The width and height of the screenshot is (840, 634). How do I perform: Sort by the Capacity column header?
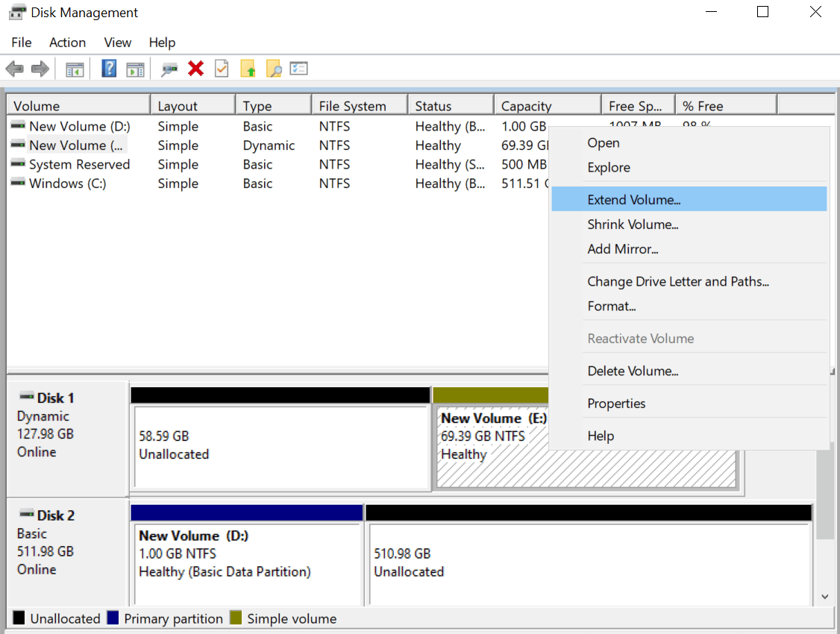click(548, 105)
